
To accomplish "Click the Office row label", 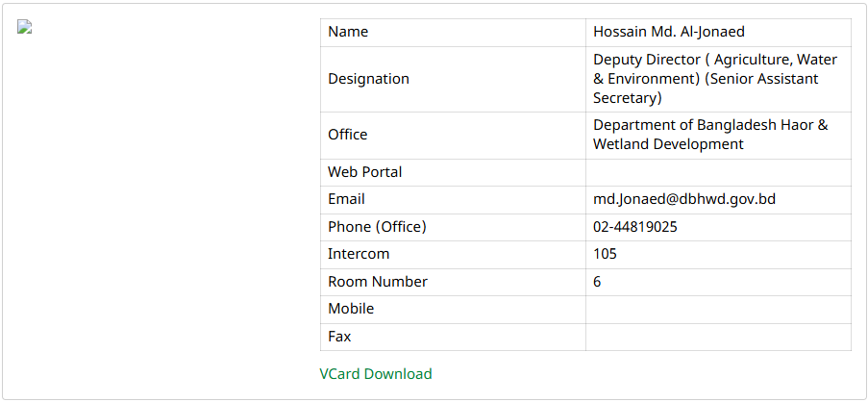I will pos(348,135).
